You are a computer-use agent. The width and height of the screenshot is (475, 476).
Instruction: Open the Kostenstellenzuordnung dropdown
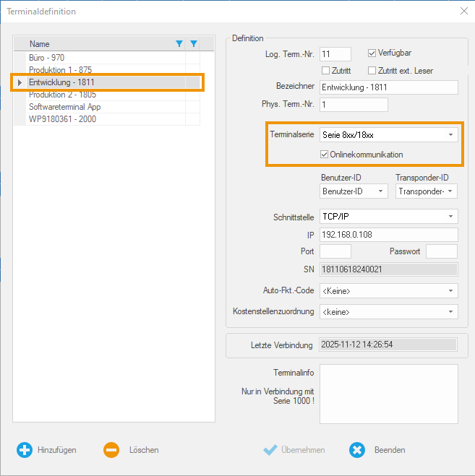[450, 312]
